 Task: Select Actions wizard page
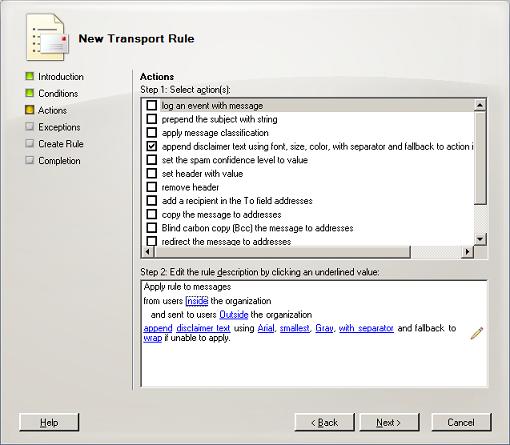click(52, 110)
